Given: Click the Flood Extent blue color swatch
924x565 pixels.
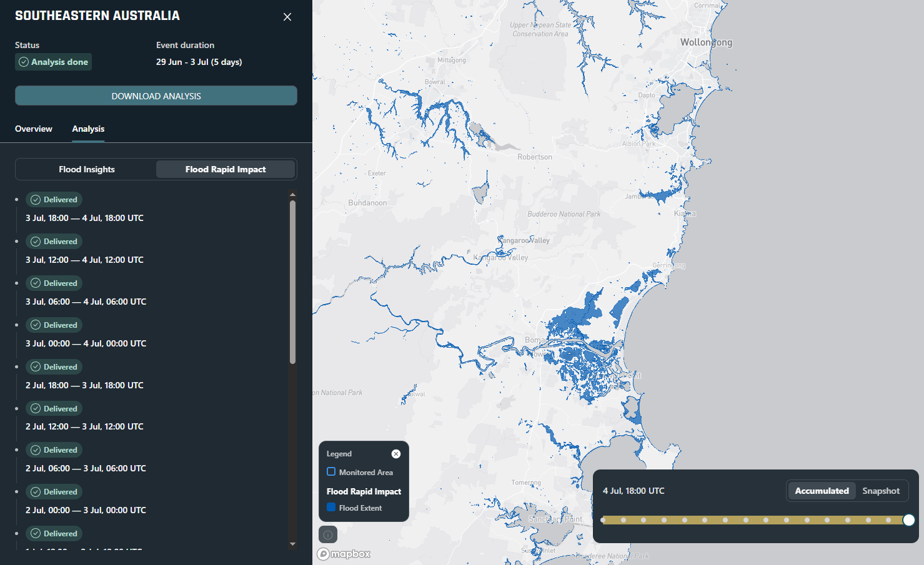Looking at the screenshot, I should coord(331,508).
